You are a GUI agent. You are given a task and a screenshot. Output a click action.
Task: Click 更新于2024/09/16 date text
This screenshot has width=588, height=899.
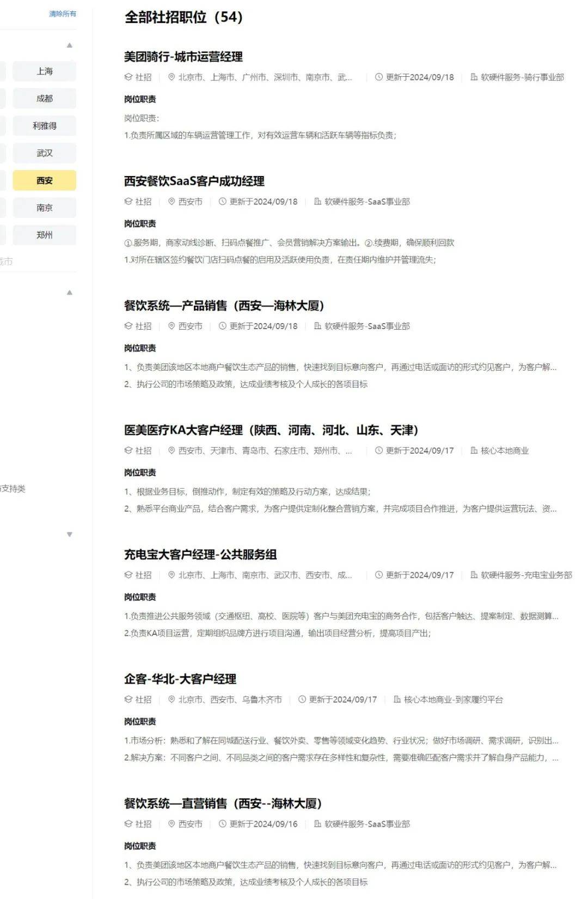[x=264, y=824]
